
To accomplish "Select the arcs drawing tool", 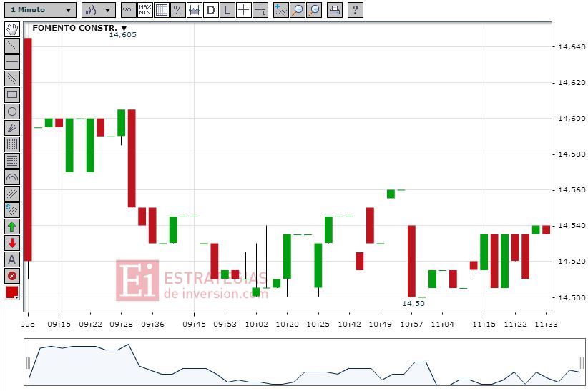I will tap(12, 177).
